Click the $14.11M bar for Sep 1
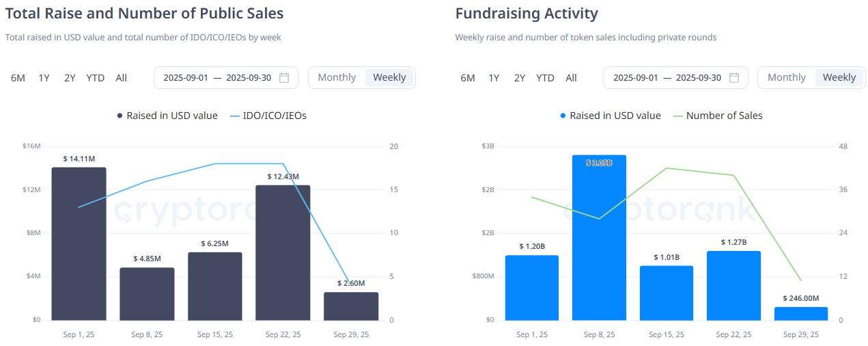 click(79, 243)
